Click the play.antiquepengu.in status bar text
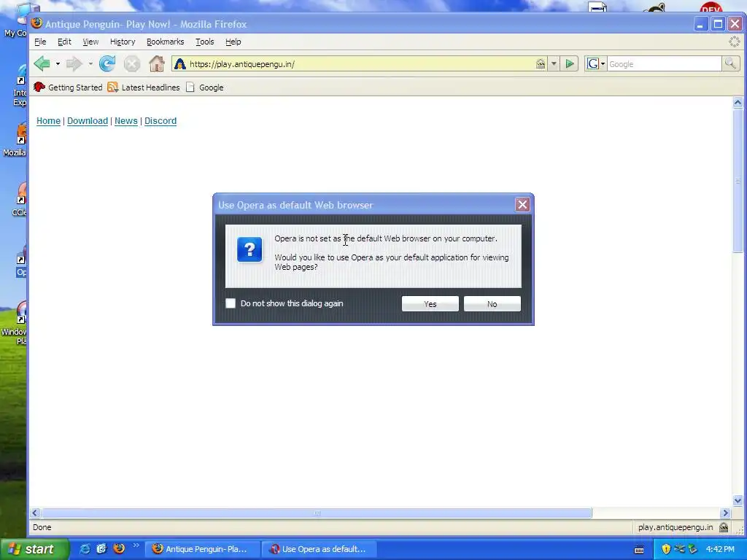747x560 pixels. (675, 527)
